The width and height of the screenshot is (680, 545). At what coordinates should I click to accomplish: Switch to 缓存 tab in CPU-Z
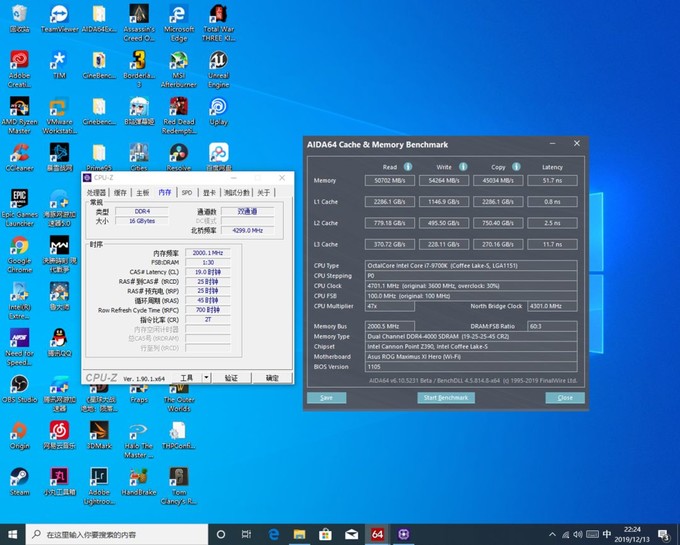pos(120,193)
